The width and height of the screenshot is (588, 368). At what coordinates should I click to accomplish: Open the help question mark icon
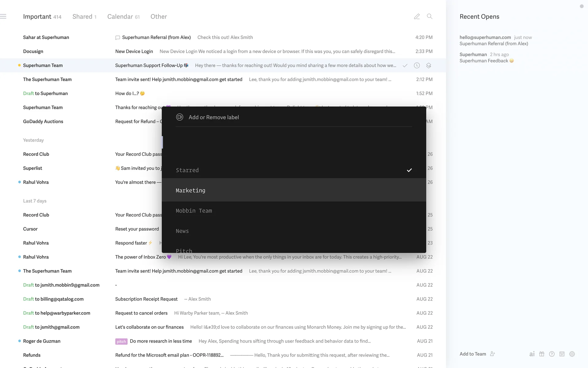tap(552, 354)
